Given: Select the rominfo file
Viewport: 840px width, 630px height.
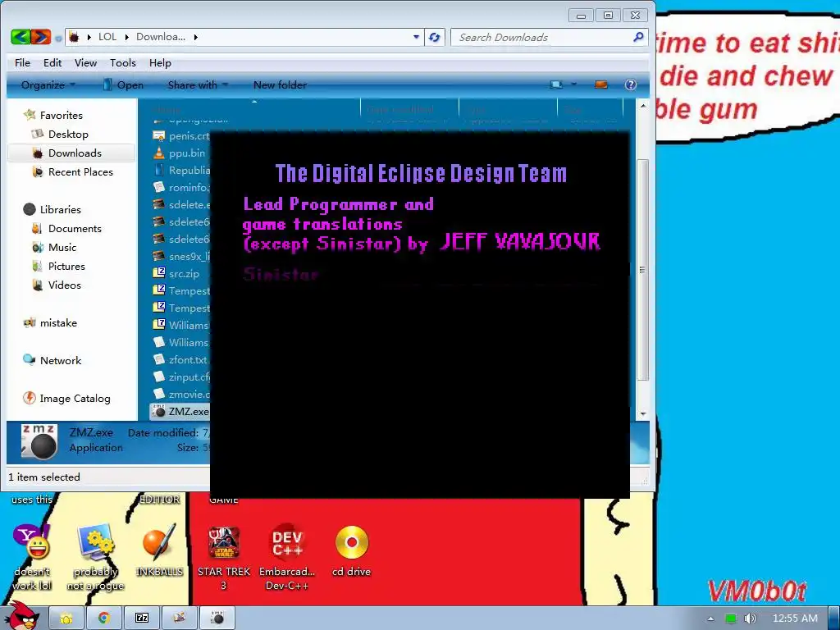Looking at the screenshot, I should pyautogui.click(x=181, y=188).
